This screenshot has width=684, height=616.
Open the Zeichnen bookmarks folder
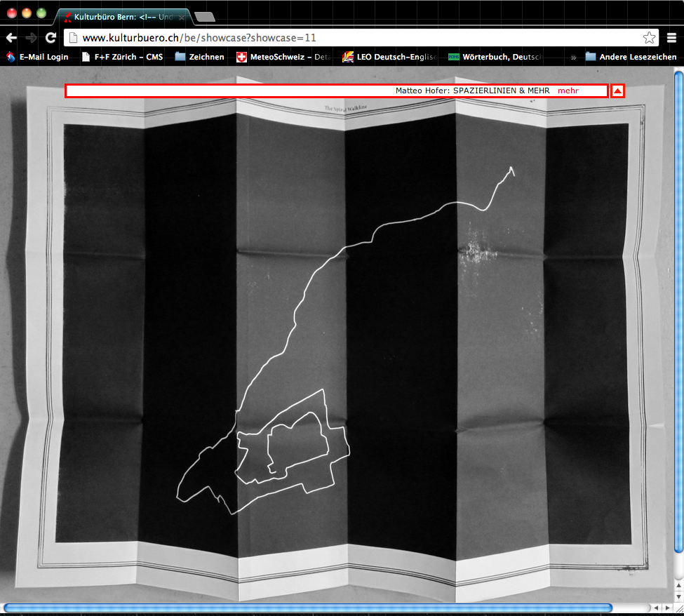[200, 57]
